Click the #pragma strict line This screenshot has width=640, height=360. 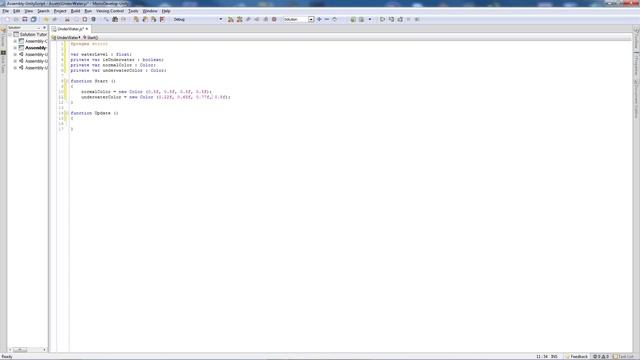(89, 44)
